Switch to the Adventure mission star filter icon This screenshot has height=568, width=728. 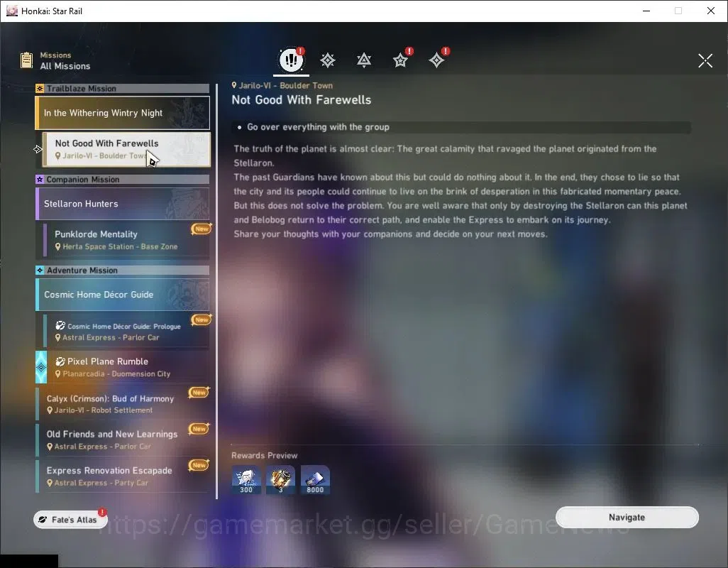[x=400, y=60]
